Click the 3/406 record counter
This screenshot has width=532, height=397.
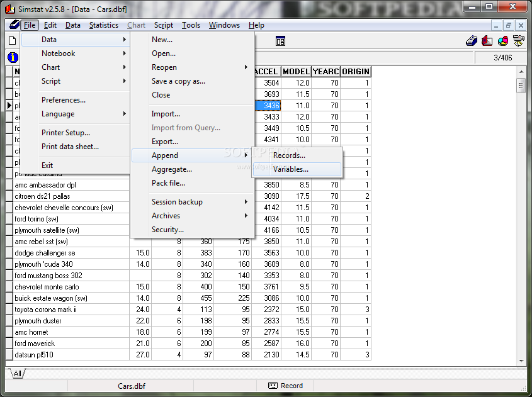[502, 58]
